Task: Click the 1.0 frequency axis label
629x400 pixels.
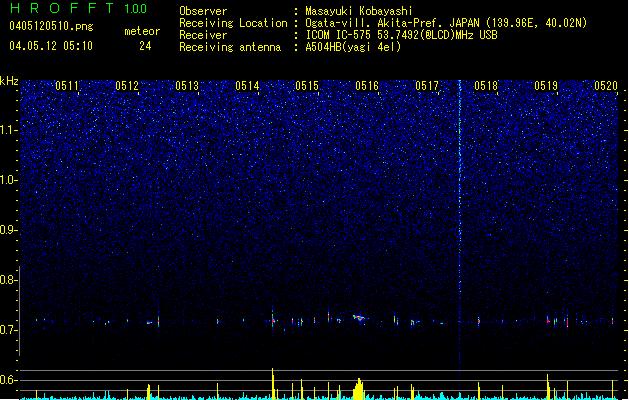Action: pyautogui.click(x=8, y=180)
